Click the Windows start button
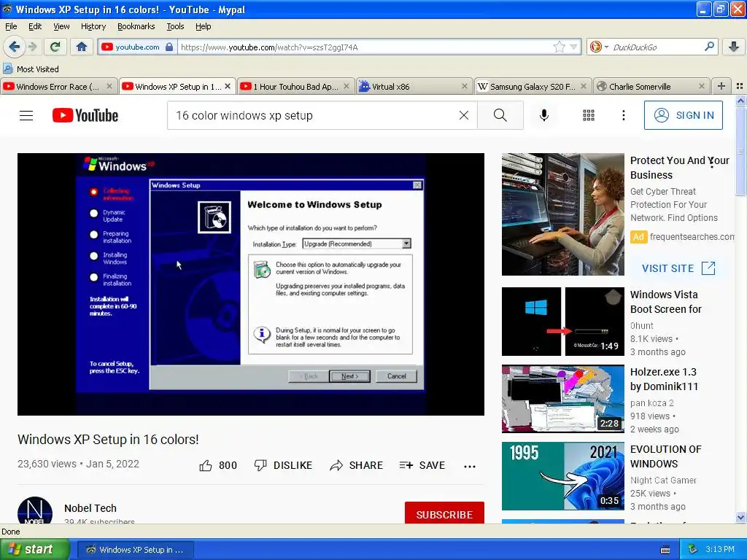 (x=35, y=550)
